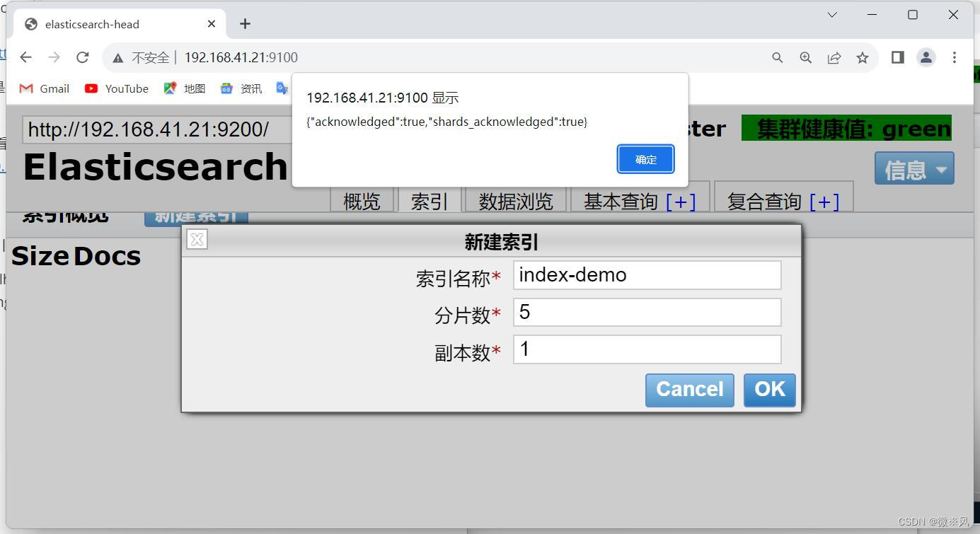Switch to the 索引 tab
Viewport: 980px width, 534px height.
[x=430, y=201]
